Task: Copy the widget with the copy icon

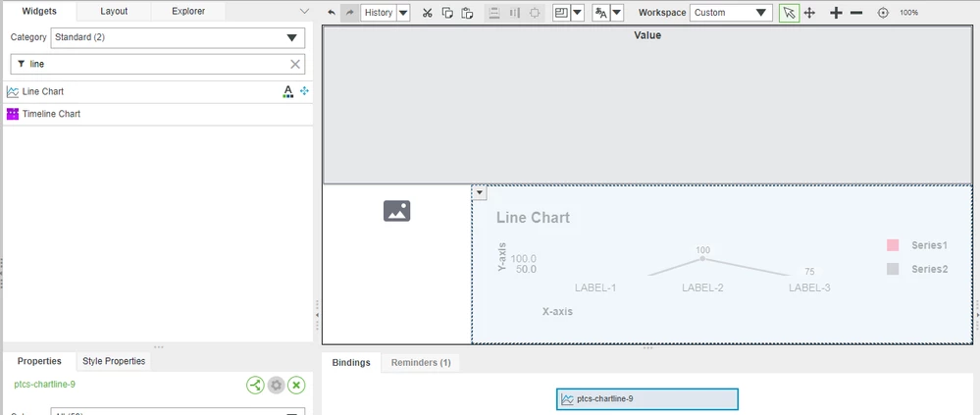Action: pyautogui.click(x=447, y=13)
